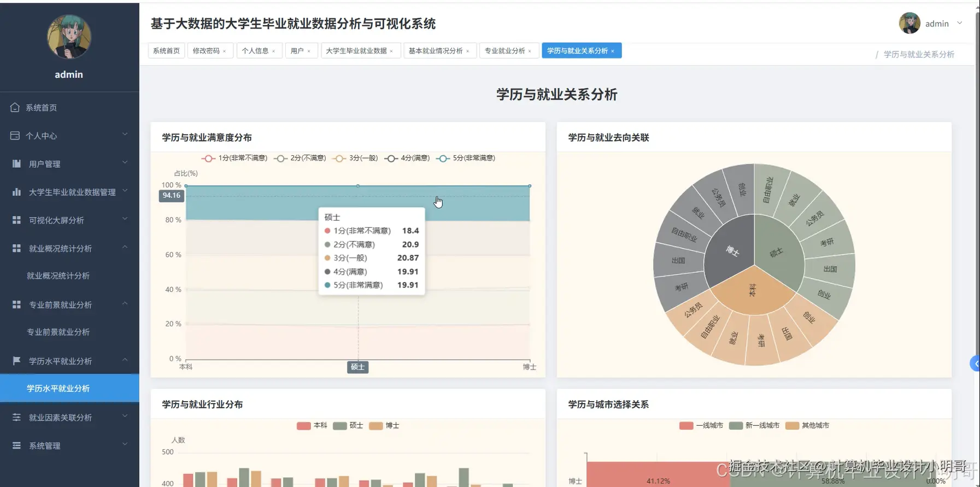980x487 pixels.
Task: Expand the 可视化大屏分析 menu chevron
Action: 125,219
